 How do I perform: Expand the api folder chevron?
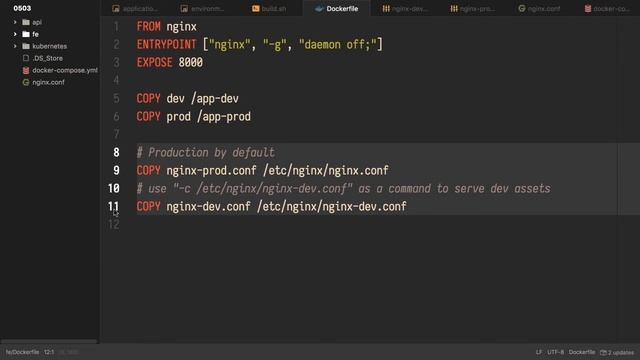coord(15,22)
